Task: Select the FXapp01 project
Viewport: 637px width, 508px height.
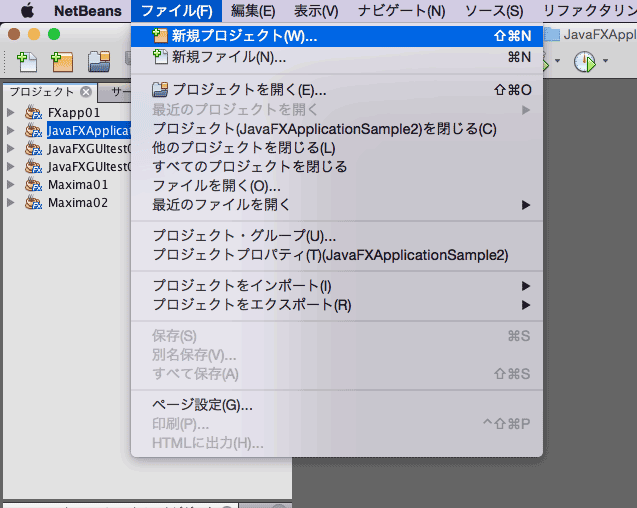Action: pyautogui.click(x=74, y=113)
